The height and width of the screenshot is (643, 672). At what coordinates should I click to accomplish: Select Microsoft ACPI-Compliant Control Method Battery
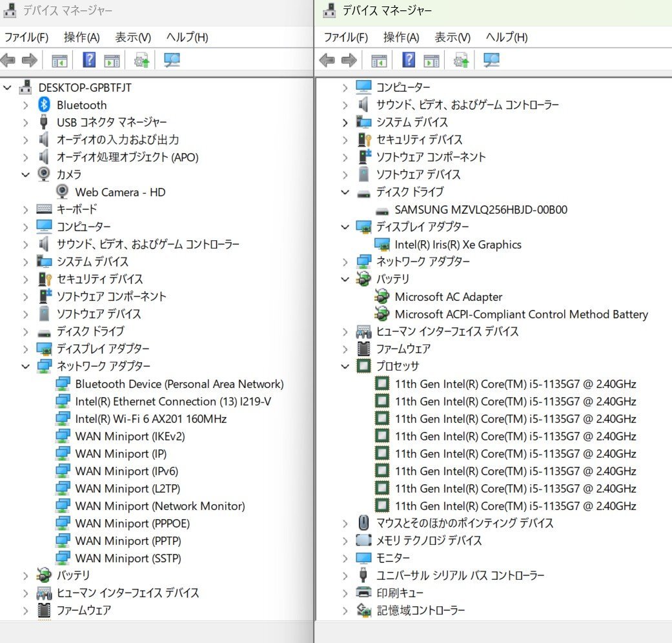pyautogui.click(x=521, y=314)
